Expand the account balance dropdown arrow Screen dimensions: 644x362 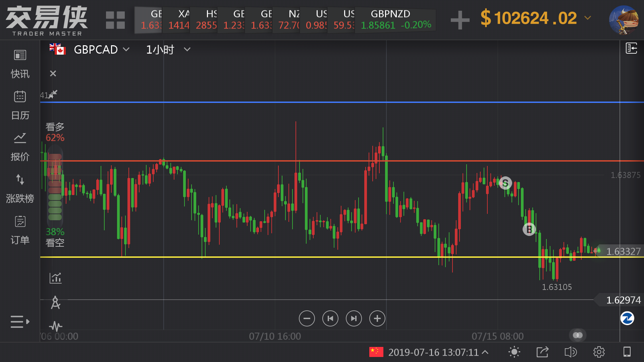[x=587, y=18]
